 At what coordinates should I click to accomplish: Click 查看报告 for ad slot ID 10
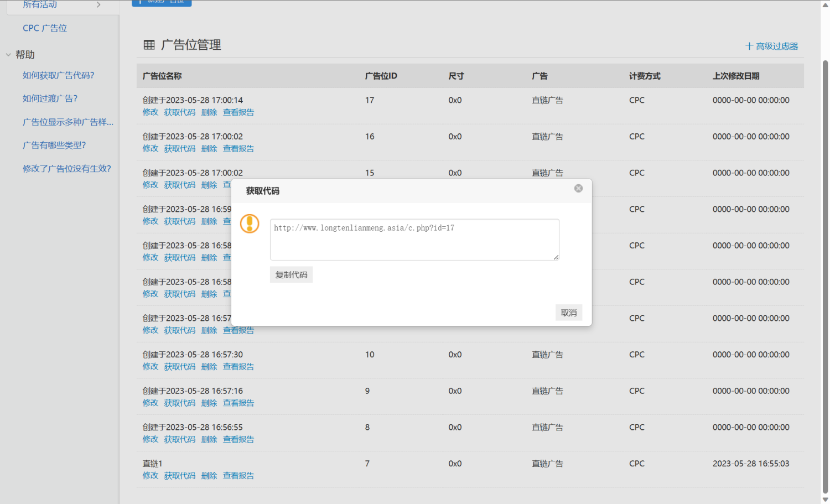[x=238, y=367]
